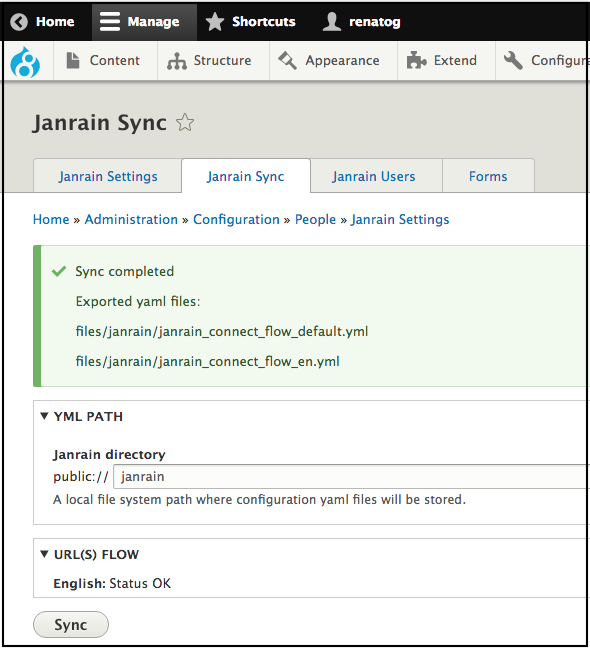Viewport: 590px width, 648px height.
Task: Click the back arrow Home icon
Action: (x=19, y=21)
